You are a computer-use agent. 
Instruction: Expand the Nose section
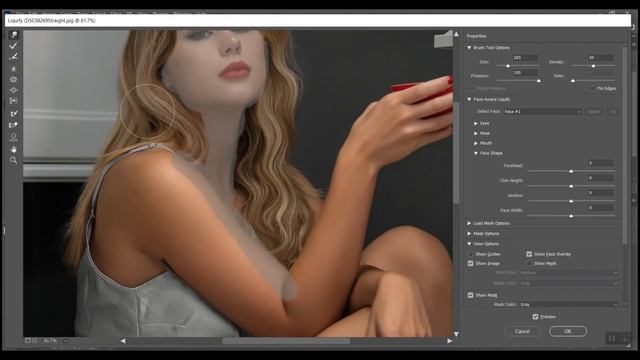coord(476,133)
